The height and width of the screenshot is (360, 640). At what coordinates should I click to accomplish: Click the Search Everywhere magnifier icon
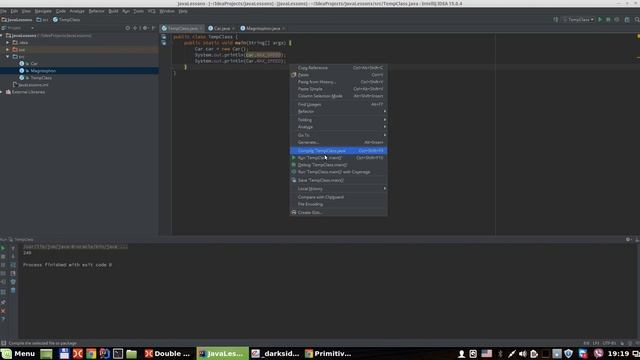tap(637, 20)
